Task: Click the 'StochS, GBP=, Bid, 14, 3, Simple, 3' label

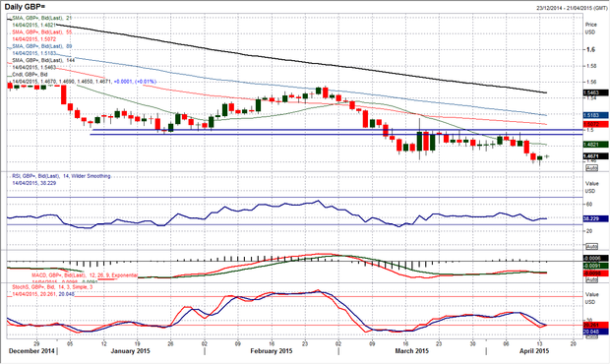Action: coord(52,287)
